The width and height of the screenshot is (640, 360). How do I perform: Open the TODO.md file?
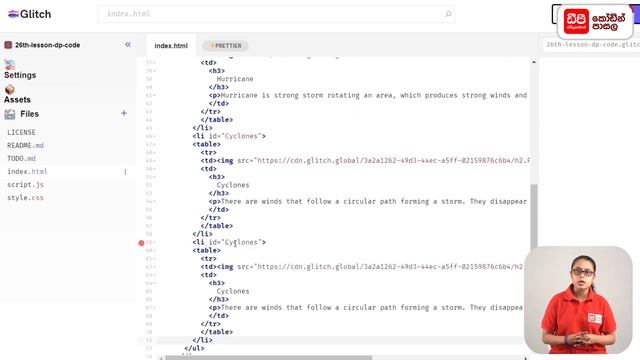coord(21,158)
